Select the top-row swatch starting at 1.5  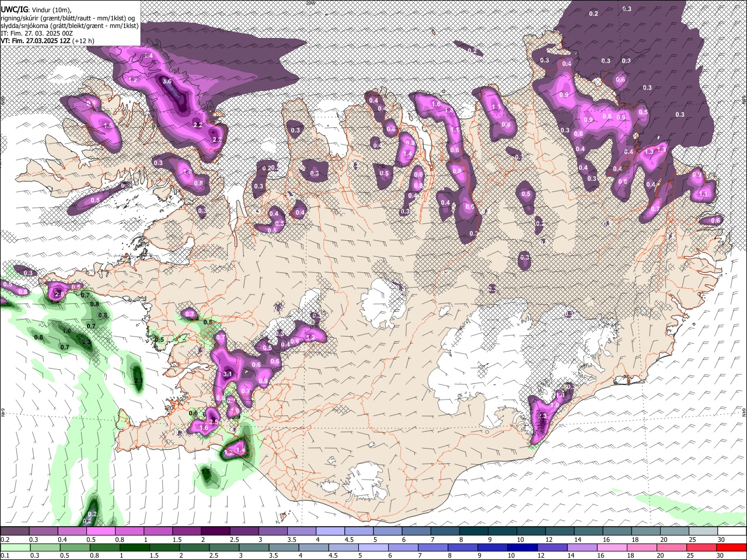point(187,531)
